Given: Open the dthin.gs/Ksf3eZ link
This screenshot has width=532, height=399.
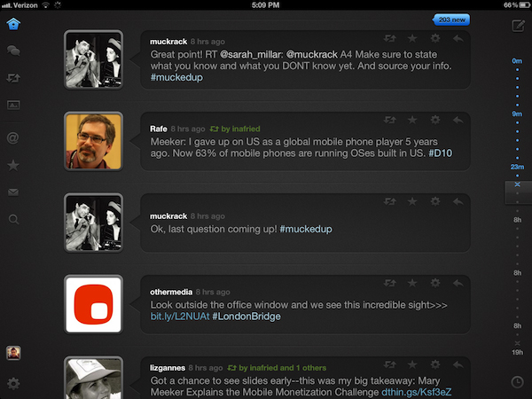Looking at the screenshot, I should click(x=417, y=392).
